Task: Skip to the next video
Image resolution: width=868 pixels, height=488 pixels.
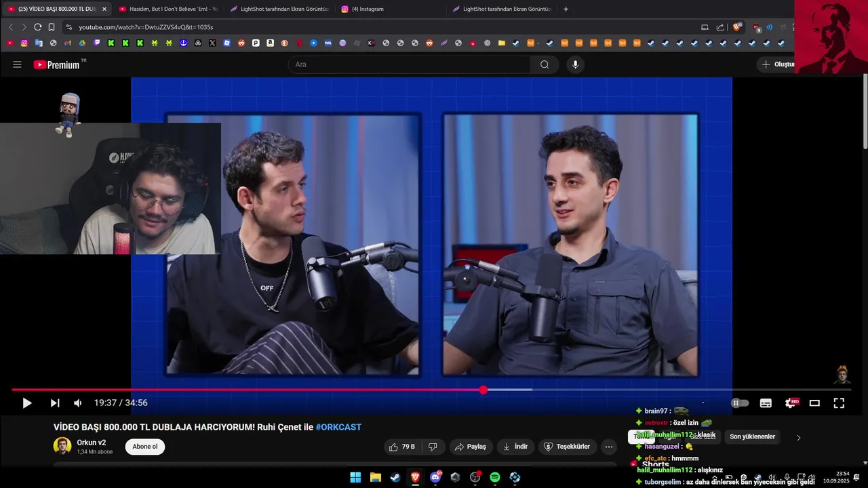Action: 55,403
